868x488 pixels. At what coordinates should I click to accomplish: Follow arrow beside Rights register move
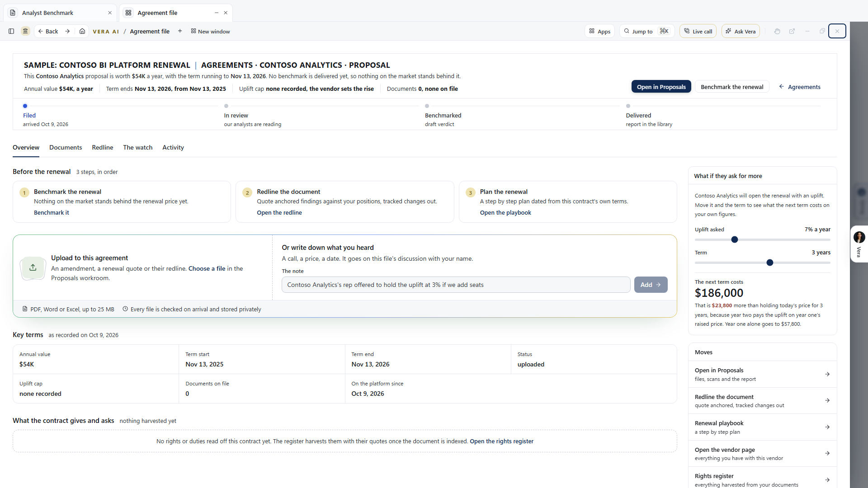(827, 480)
